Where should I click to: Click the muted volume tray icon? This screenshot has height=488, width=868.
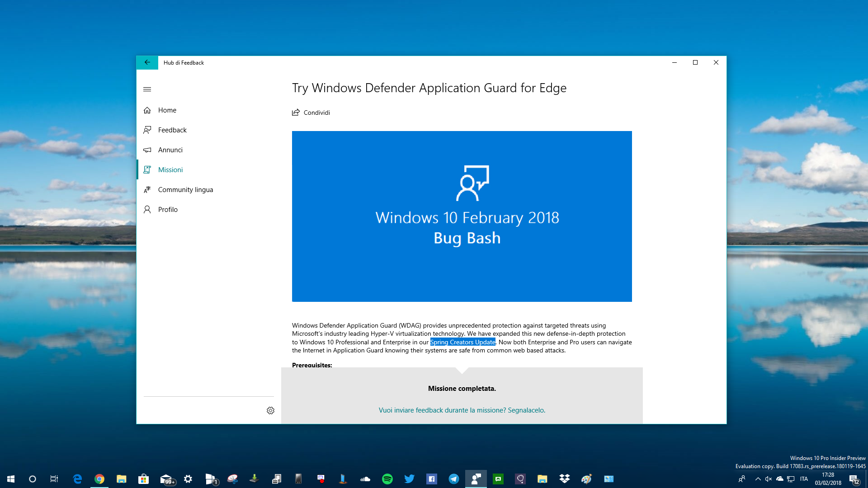769,479
